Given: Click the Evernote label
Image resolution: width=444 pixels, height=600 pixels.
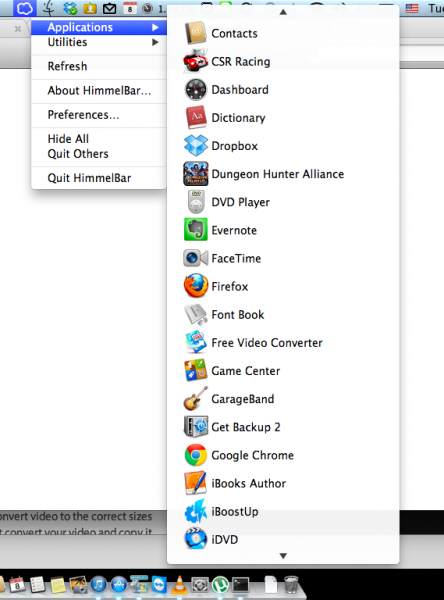Looking at the screenshot, I should tap(234, 230).
